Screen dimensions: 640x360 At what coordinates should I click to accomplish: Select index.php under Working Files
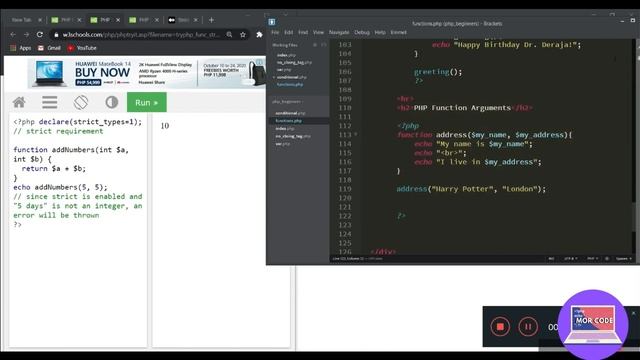[286, 55]
